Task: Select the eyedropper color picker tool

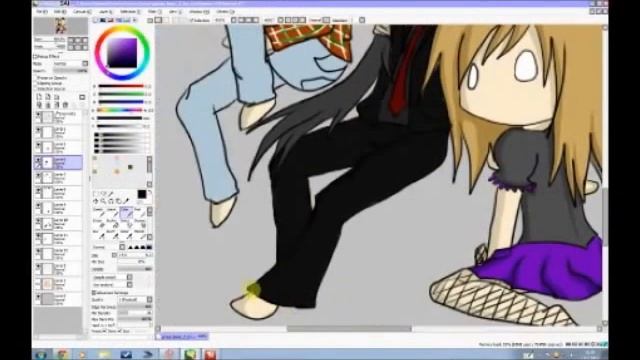Action: click(126, 201)
